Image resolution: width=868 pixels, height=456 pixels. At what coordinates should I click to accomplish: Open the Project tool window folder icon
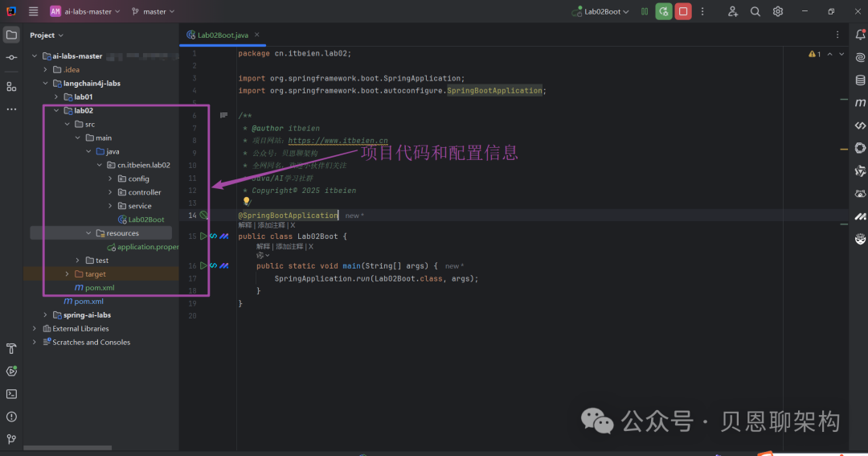click(11, 35)
